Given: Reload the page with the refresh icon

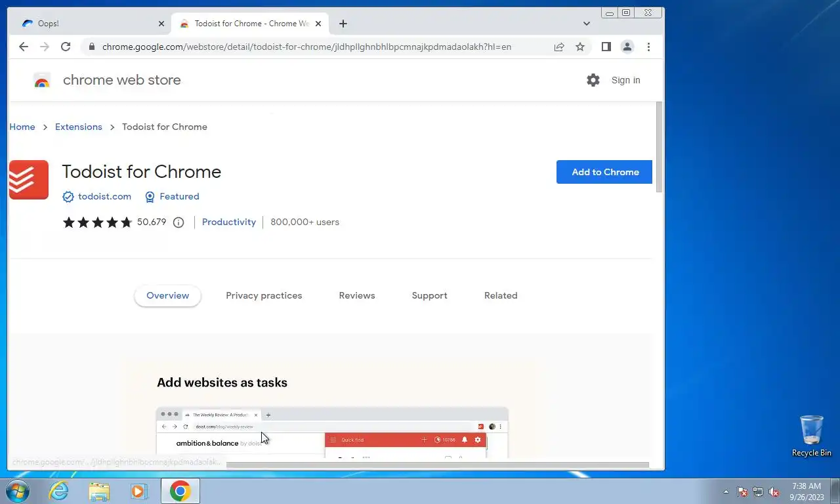Looking at the screenshot, I should (66, 47).
